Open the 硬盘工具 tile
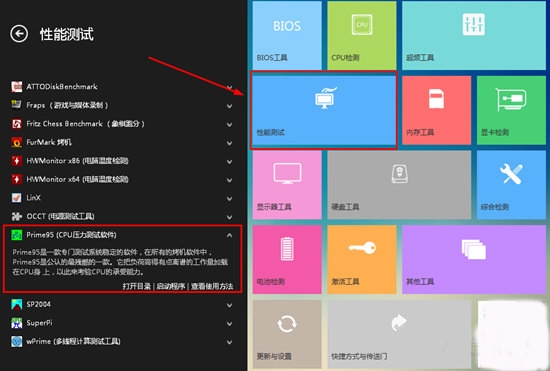This screenshot has height=371, width=550. (x=399, y=185)
